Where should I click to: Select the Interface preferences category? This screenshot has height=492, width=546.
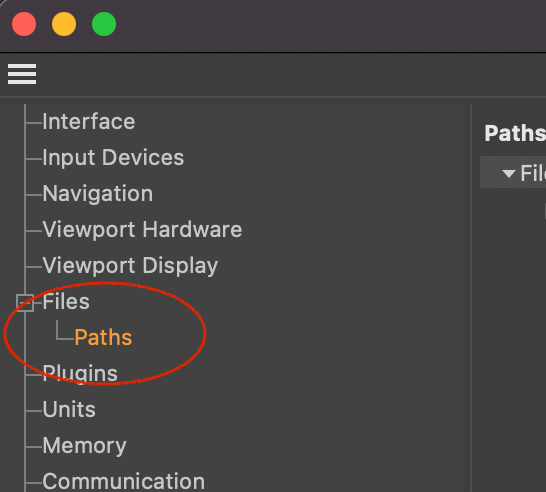coord(89,122)
